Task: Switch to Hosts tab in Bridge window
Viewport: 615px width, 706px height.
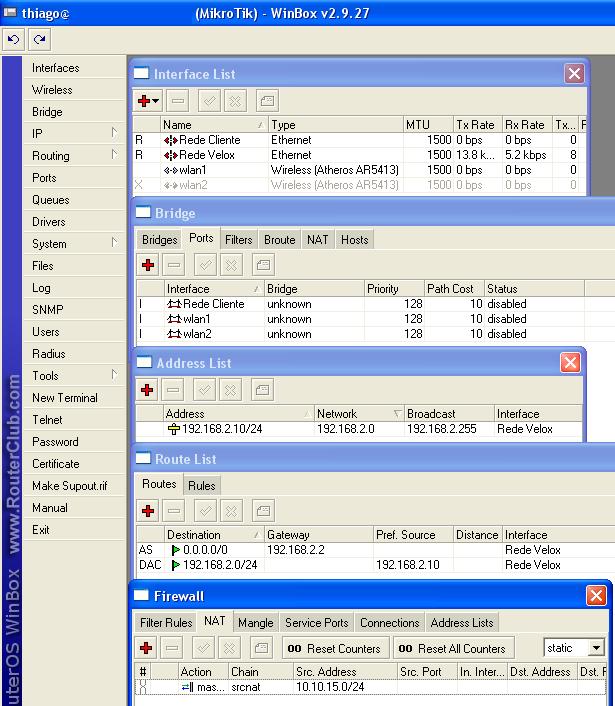Action: click(355, 240)
